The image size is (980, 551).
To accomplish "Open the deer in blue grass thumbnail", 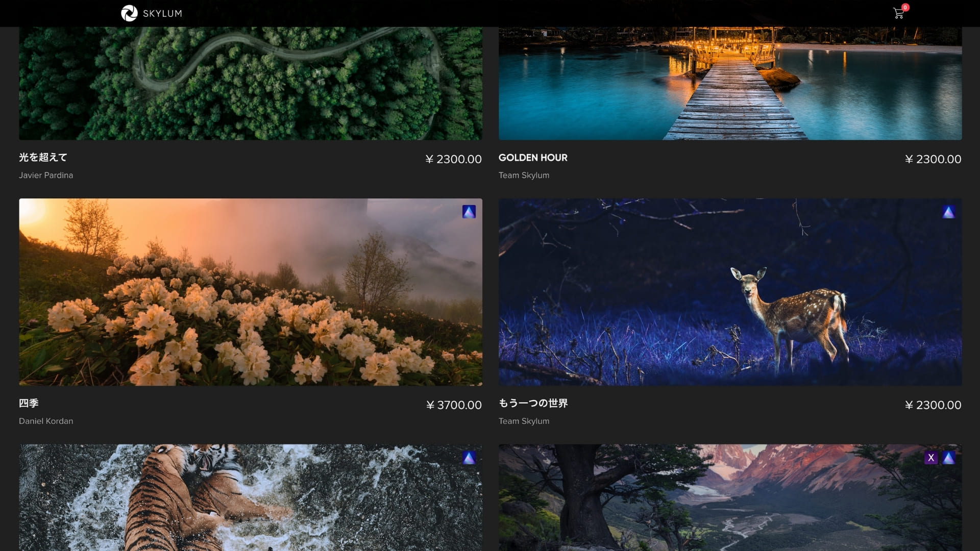I will point(730,292).
